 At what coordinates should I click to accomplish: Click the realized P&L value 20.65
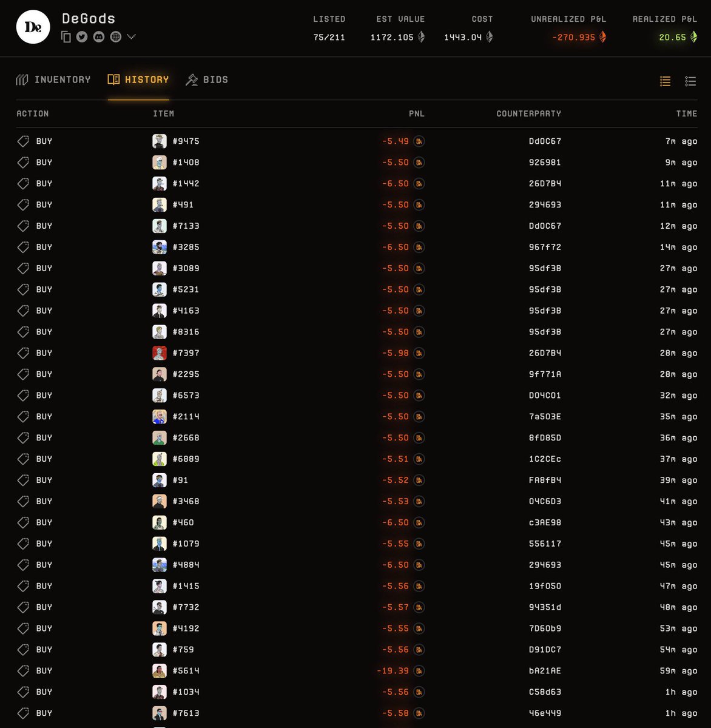[x=672, y=38]
